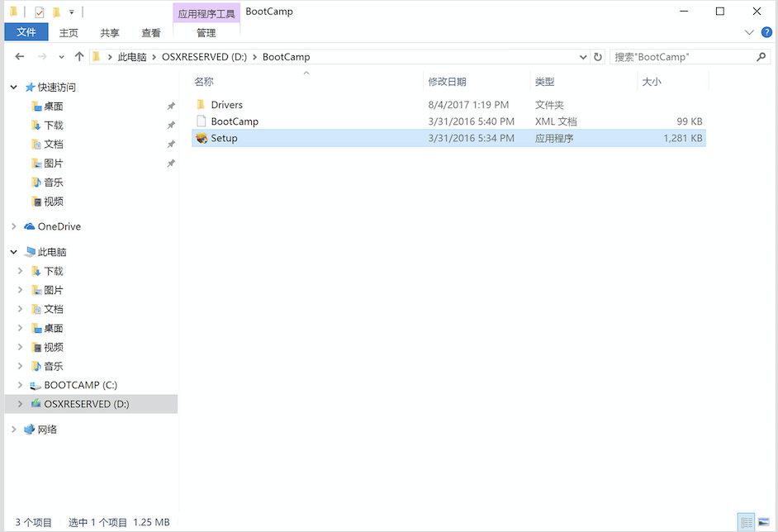Click BootCamp in the address path
778x532 pixels.
287,57
